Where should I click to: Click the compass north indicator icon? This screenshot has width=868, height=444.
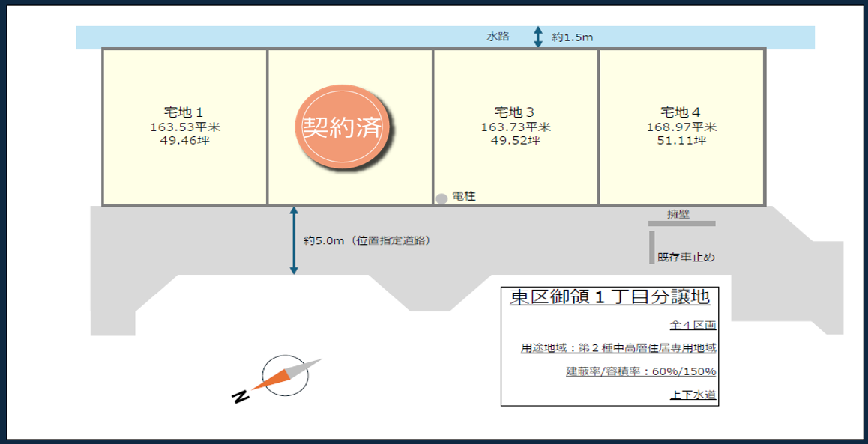coord(286,376)
